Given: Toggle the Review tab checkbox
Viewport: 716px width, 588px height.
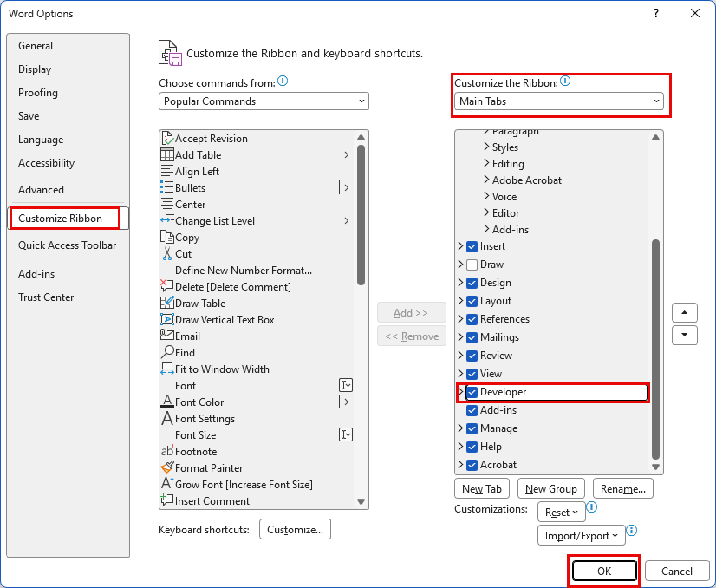Looking at the screenshot, I should 472,356.
